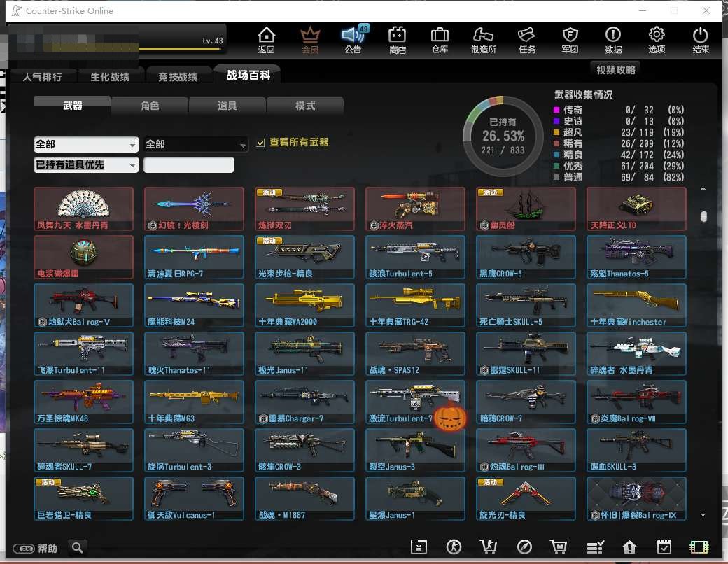Expand the white 全部 category dropdown
This screenshot has width=728, height=564.
click(86, 144)
